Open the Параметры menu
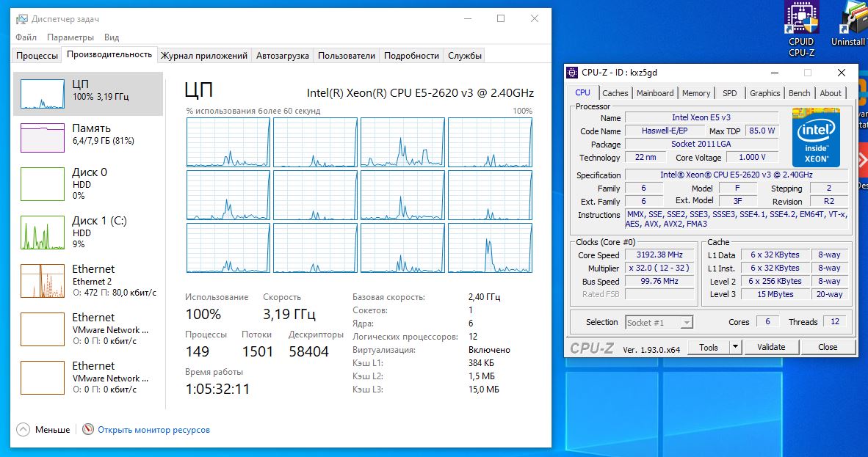Image resolution: width=868 pixels, height=457 pixels. (x=70, y=37)
